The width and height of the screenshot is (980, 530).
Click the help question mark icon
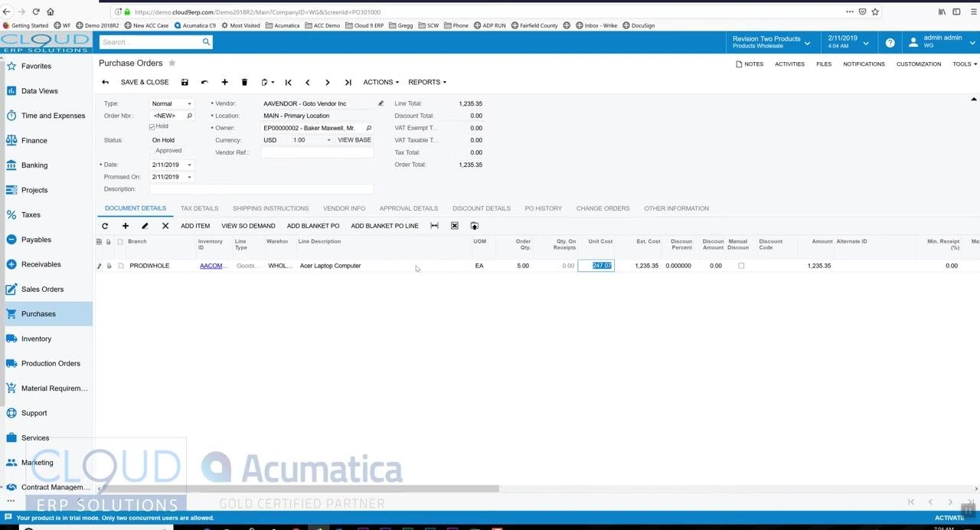pyautogui.click(x=890, y=43)
